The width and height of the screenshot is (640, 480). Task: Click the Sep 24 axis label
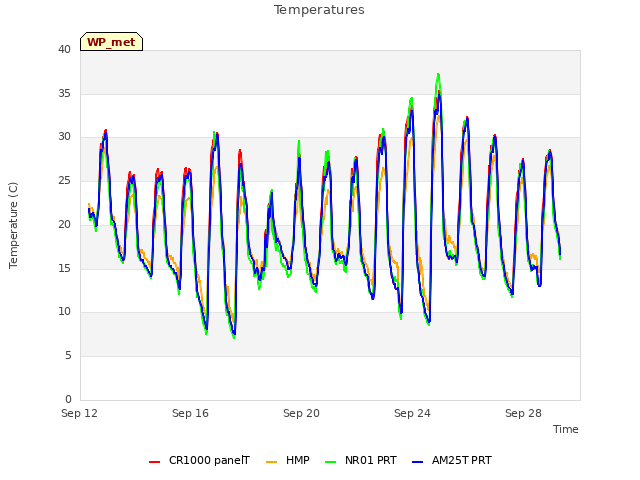tap(412, 413)
